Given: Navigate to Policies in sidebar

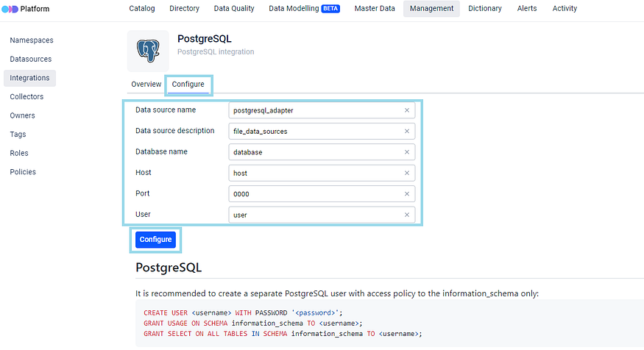Looking at the screenshot, I should click(23, 172).
